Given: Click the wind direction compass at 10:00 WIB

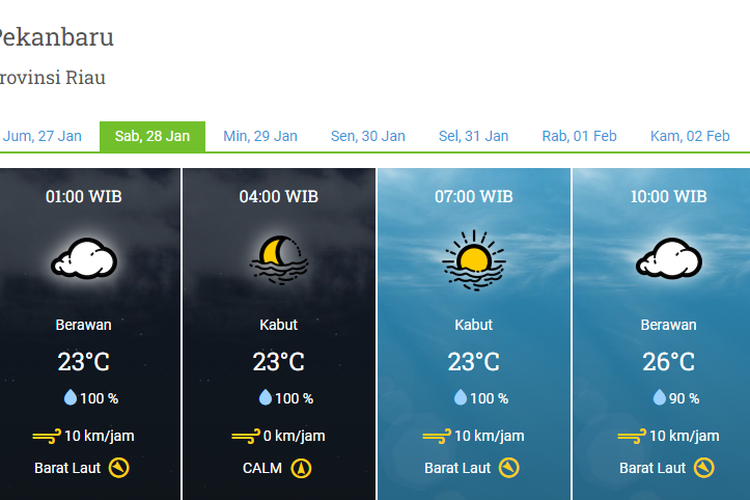Looking at the screenshot, I should [x=705, y=467].
